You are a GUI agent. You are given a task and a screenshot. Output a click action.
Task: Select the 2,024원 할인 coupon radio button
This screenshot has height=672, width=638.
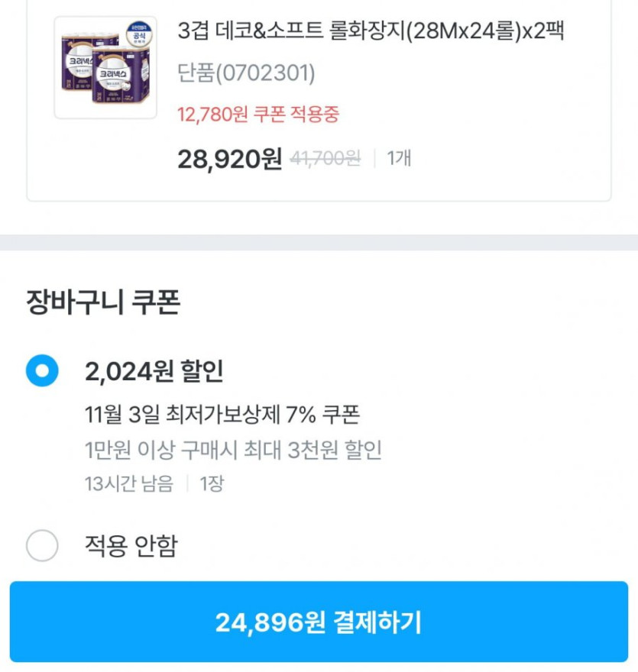pyautogui.click(x=42, y=371)
